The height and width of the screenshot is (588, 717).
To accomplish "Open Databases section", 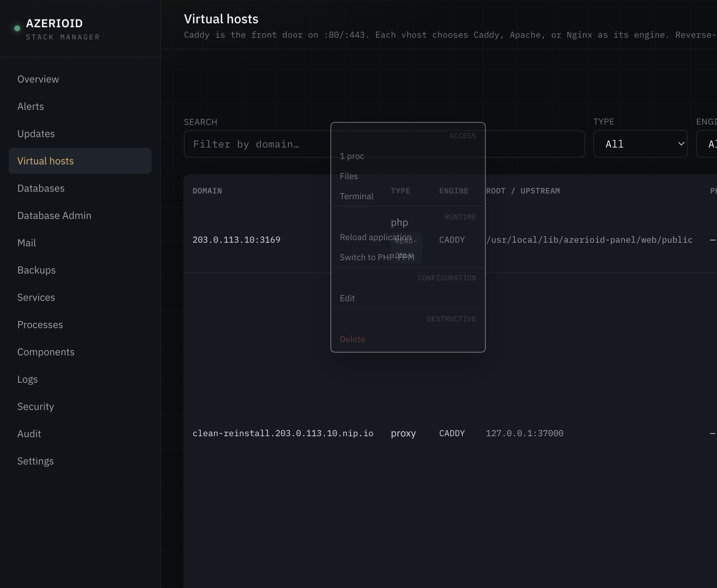I will click(x=80, y=188).
